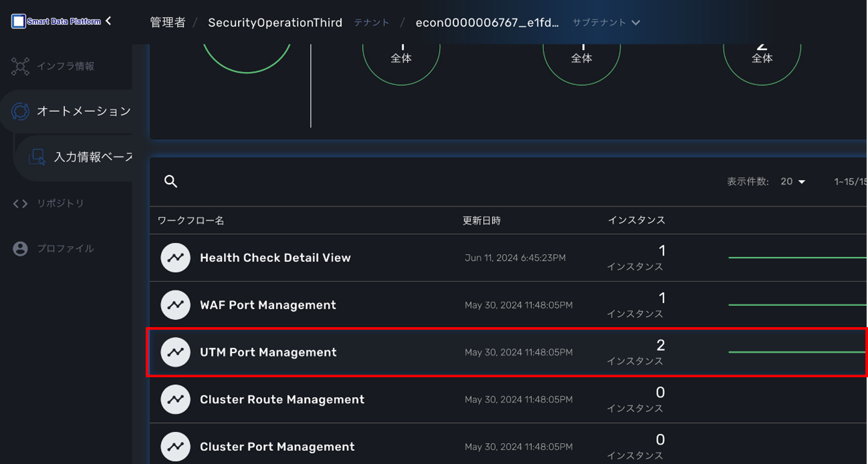868x464 pixels.
Task: Open インフラ情報 in the sidebar
Action: (x=65, y=66)
